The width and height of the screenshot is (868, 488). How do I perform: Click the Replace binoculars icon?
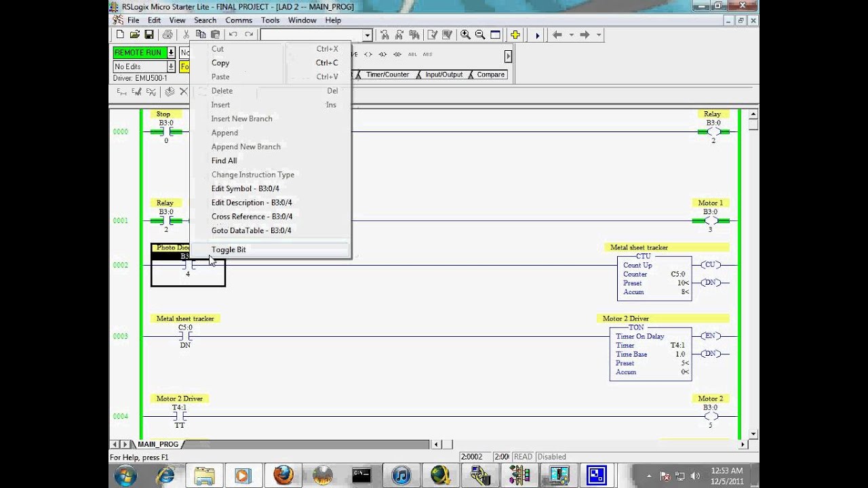tap(414, 35)
